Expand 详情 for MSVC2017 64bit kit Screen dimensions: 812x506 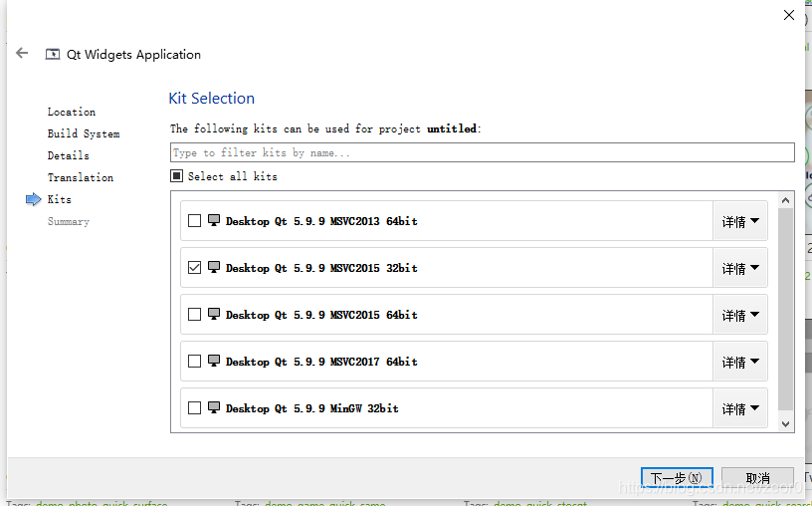click(x=740, y=362)
